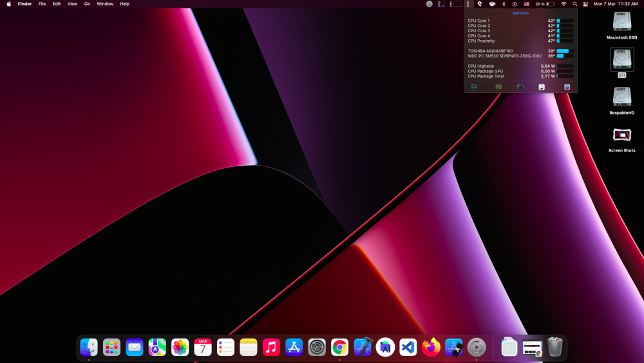Click the Now Playing menu bar icon

coord(515,4)
